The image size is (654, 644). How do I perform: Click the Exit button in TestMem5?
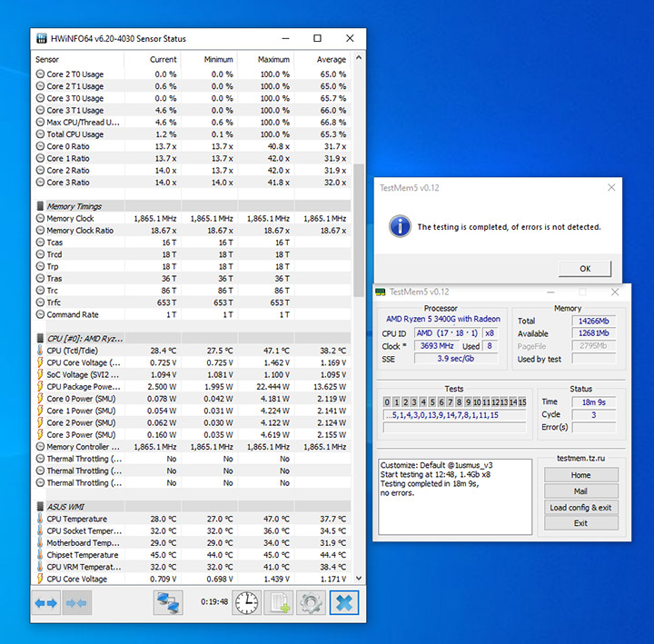(x=580, y=523)
